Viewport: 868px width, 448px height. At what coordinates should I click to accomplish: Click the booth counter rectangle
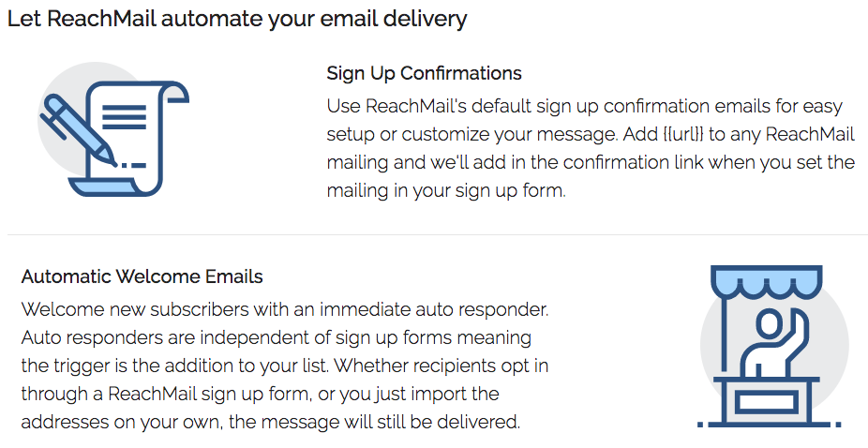click(x=768, y=403)
